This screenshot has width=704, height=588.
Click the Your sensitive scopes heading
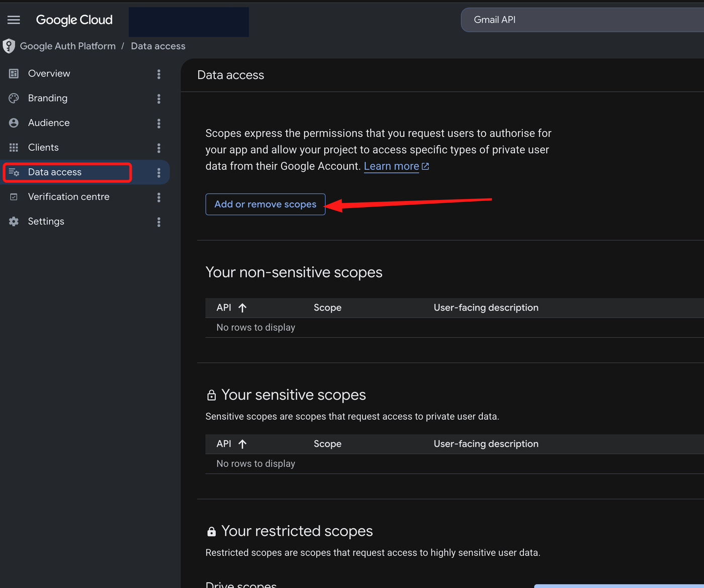[x=294, y=395]
